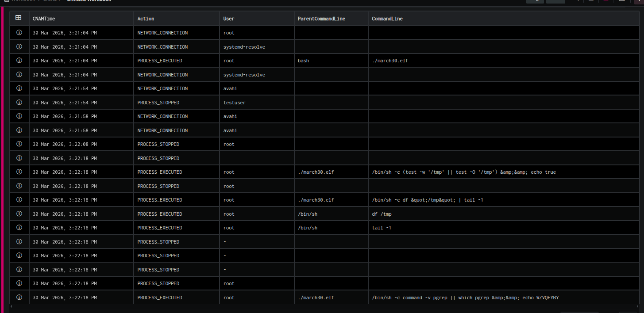The image size is (644, 313).
Task: Click the 'testuser' user cell
Action: (x=257, y=102)
